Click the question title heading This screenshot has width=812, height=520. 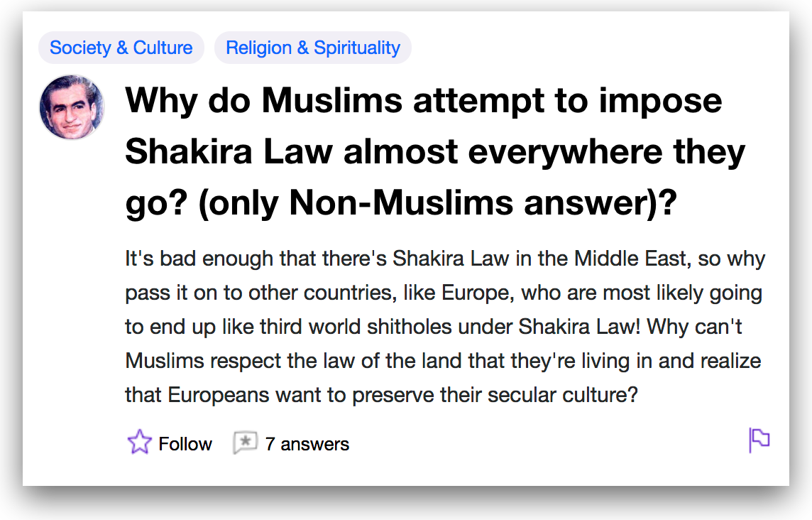435,151
